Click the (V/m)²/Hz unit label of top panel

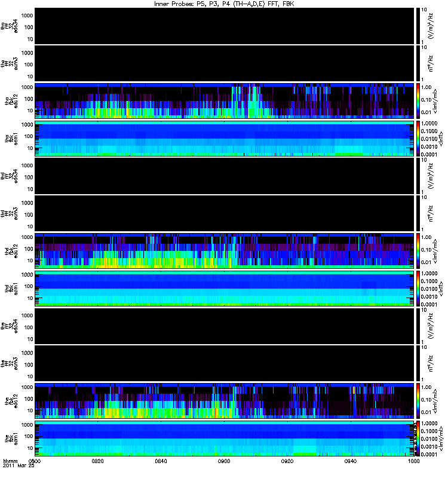[431, 26]
